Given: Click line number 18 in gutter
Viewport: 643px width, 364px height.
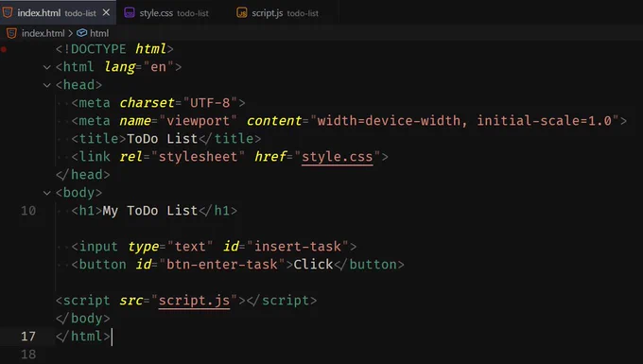Looking at the screenshot, I should [28, 355].
